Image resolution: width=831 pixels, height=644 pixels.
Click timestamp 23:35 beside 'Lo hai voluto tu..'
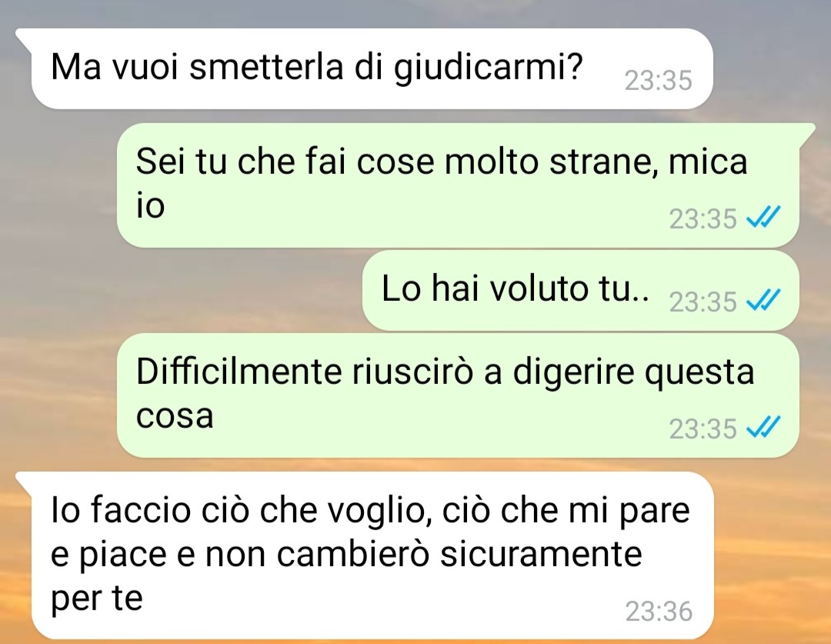[703, 302]
